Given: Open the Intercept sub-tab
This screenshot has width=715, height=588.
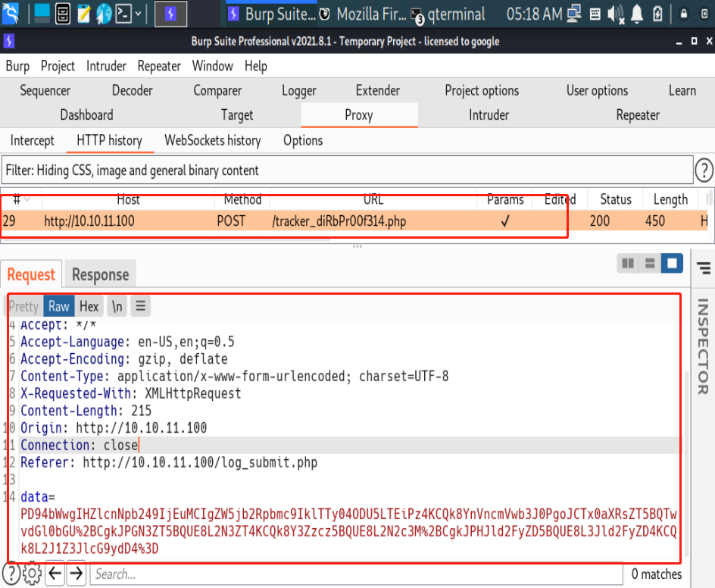Looking at the screenshot, I should click(32, 140).
